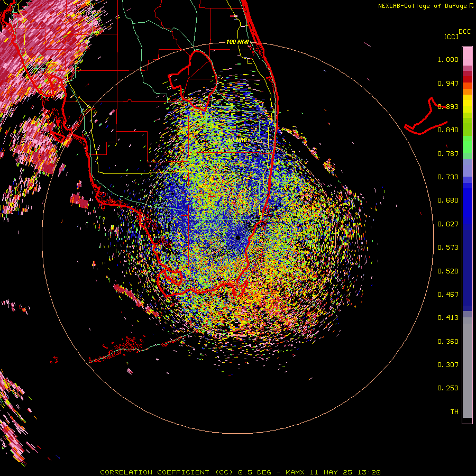Select the 0.307 legend value
476x476 pixels.
coord(448,365)
